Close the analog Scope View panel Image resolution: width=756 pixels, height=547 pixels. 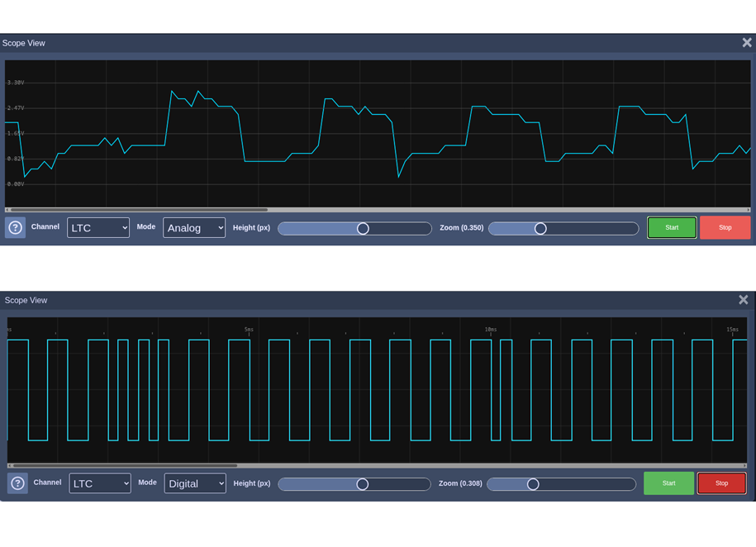[x=746, y=43]
